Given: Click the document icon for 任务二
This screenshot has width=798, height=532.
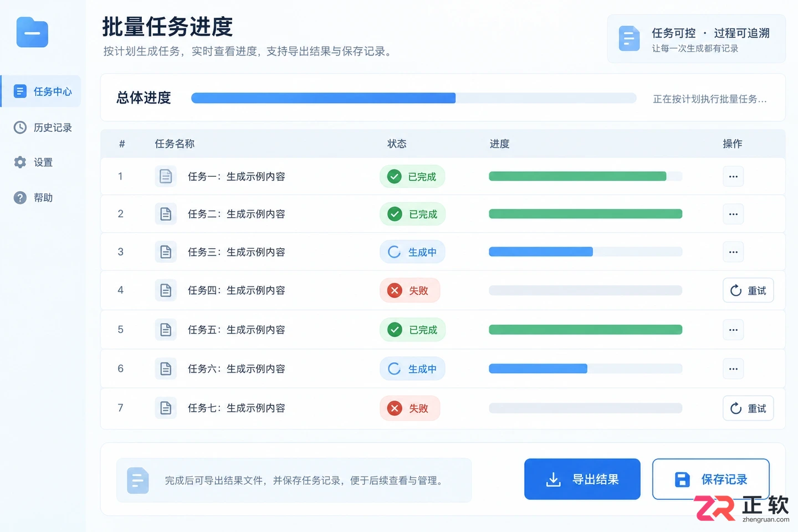Looking at the screenshot, I should 166,214.
